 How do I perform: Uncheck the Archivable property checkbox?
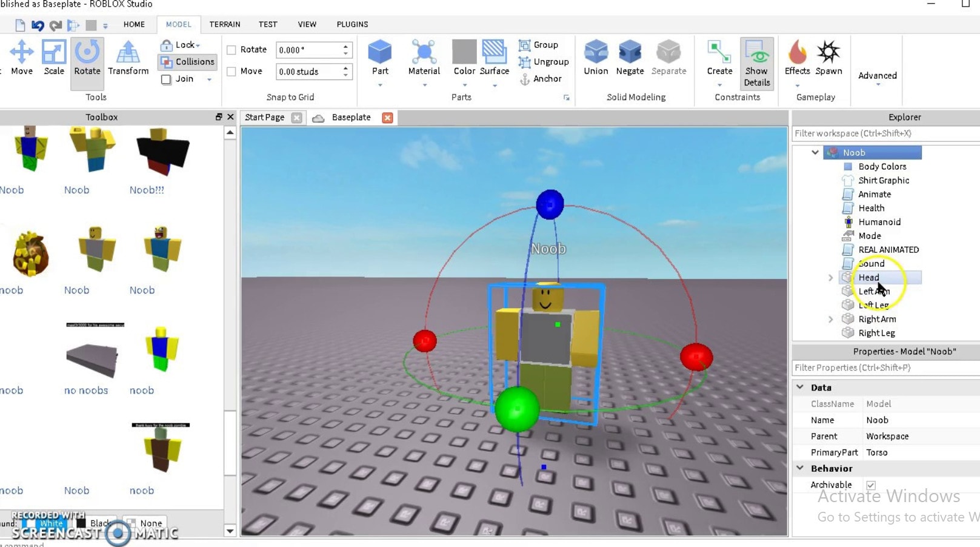pyautogui.click(x=871, y=485)
